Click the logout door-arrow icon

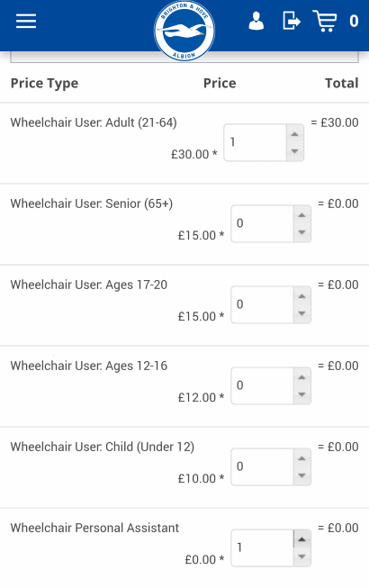[x=292, y=21]
